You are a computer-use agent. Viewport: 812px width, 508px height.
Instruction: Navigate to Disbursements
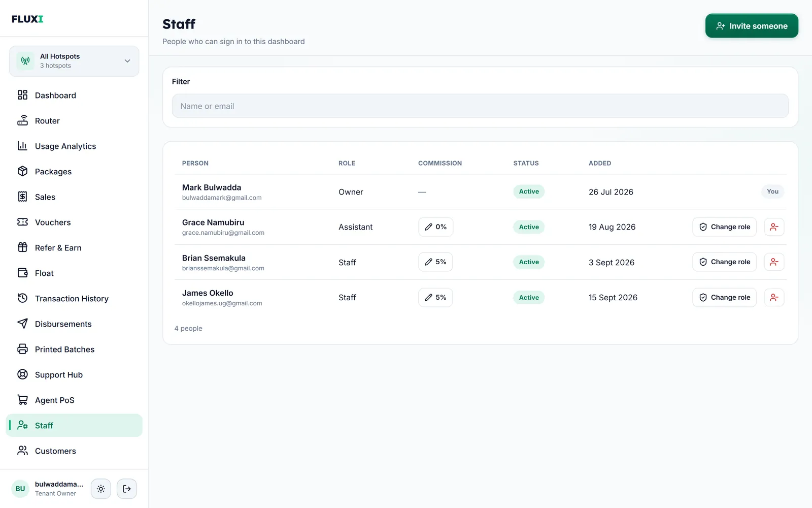[x=74, y=324]
